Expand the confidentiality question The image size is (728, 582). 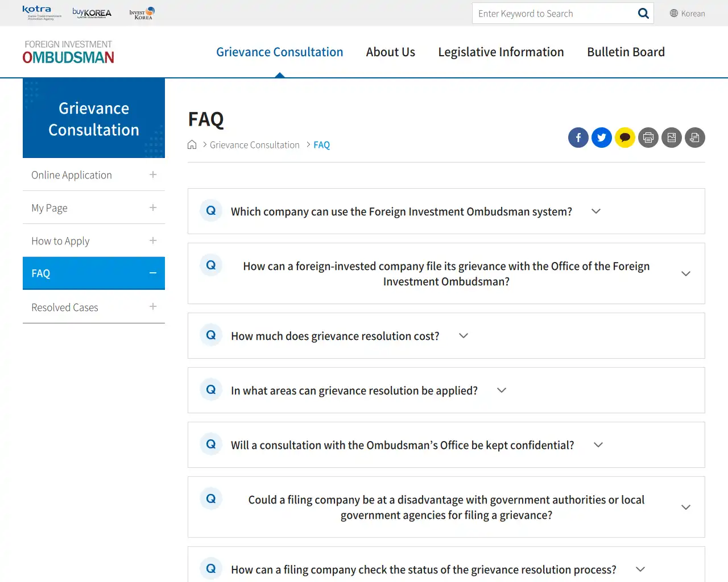pos(598,445)
